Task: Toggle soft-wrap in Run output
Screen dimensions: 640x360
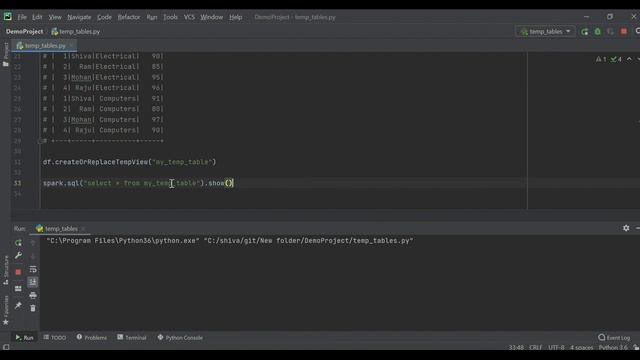Action: (33, 269)
